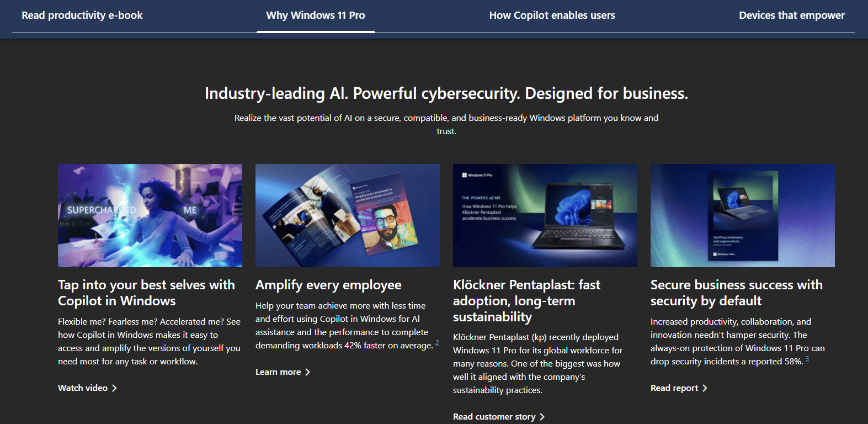Select the Why Windows 11 Pro tab
The height and width of the screenshot is (424, 868).
316,15
